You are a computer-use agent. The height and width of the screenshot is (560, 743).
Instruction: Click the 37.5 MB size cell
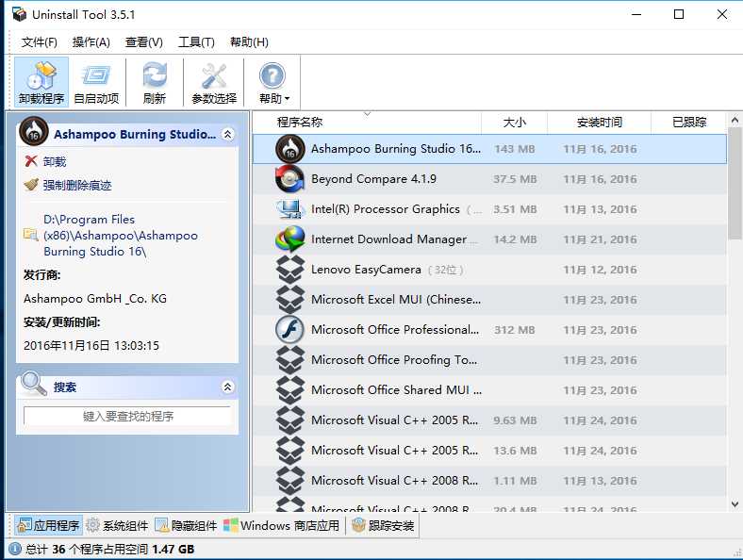(515, 179)
